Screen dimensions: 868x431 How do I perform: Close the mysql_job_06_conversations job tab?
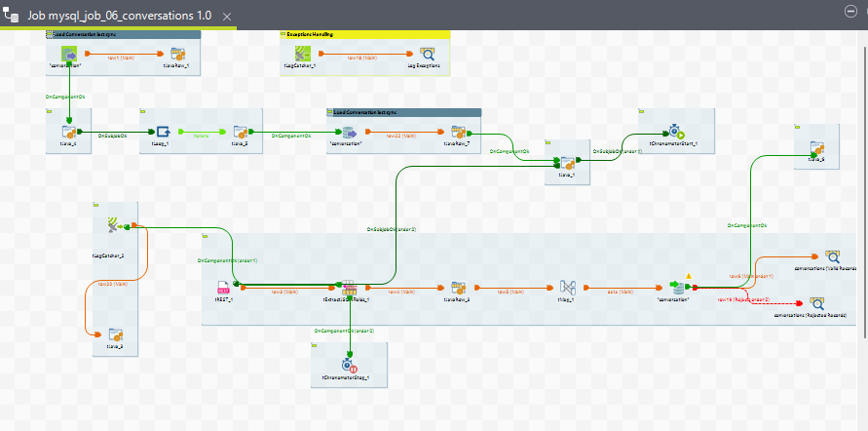click(226, 19)
